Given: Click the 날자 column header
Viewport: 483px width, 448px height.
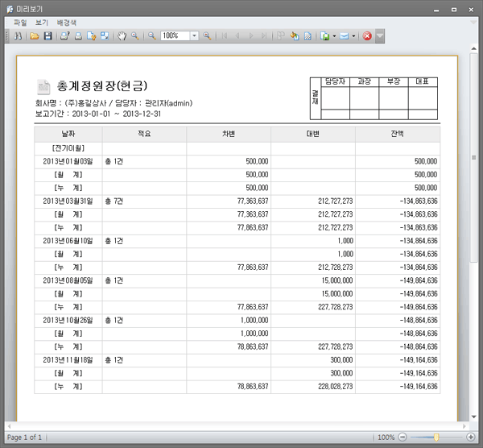Looking at the screenshot, I should (68, 134).
